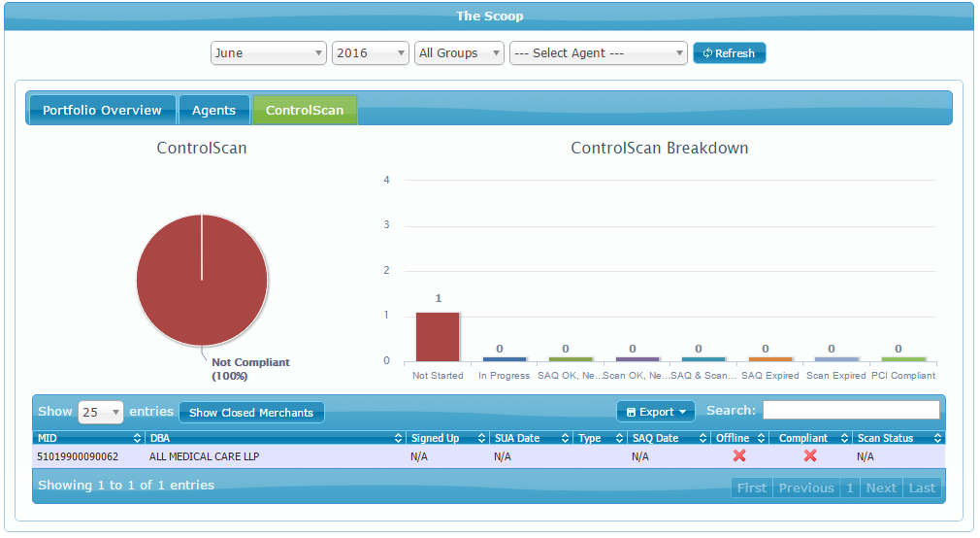Click the Search input field

pyautogui.click(x=851, y=411)
